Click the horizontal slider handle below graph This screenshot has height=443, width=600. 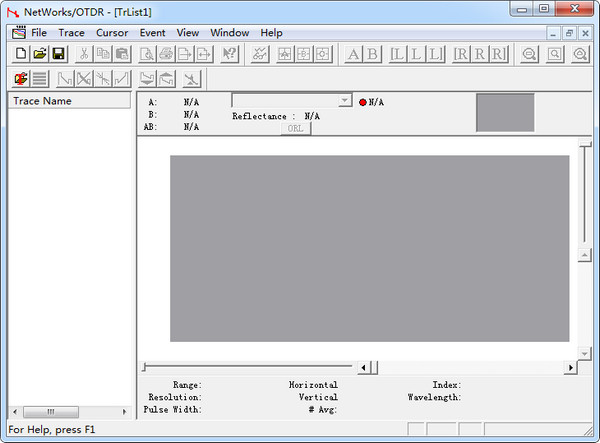[x=144, y=367]
